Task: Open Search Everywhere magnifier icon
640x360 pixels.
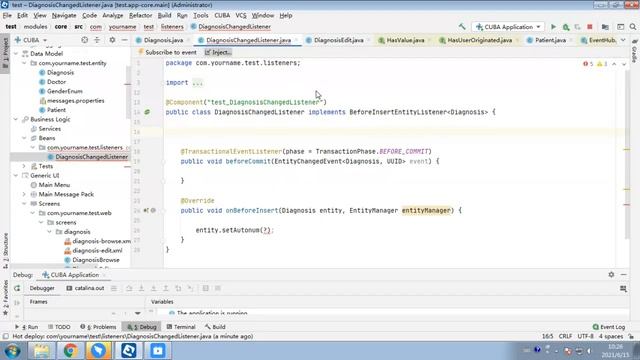Action: coord(633,27)
